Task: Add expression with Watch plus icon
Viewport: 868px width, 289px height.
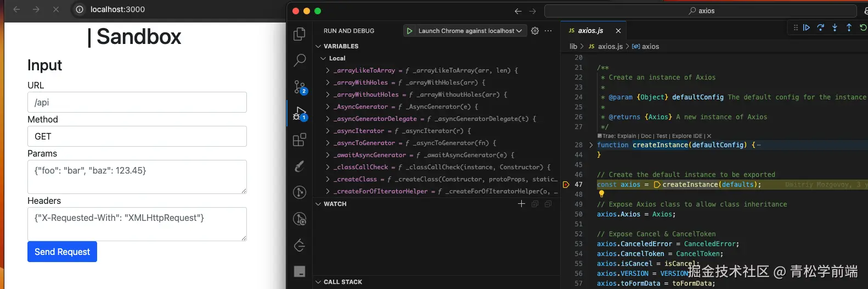Action: point(521,204)
